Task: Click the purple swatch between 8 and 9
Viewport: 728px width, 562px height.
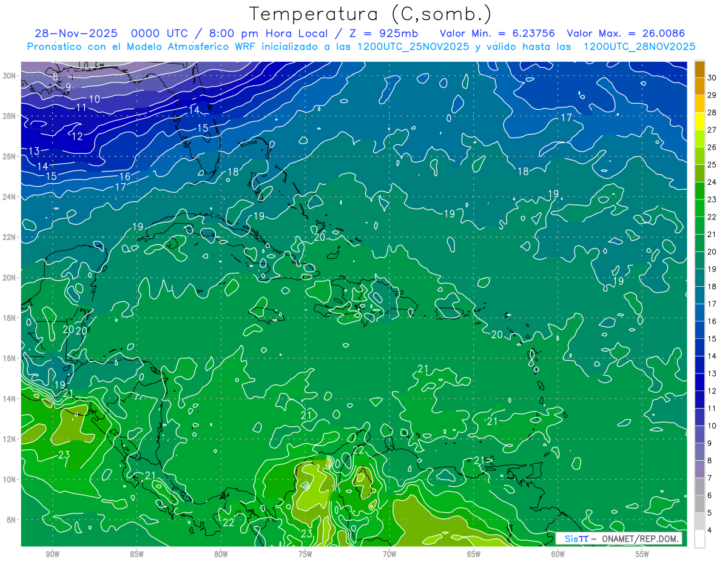Action: [699, 452]
